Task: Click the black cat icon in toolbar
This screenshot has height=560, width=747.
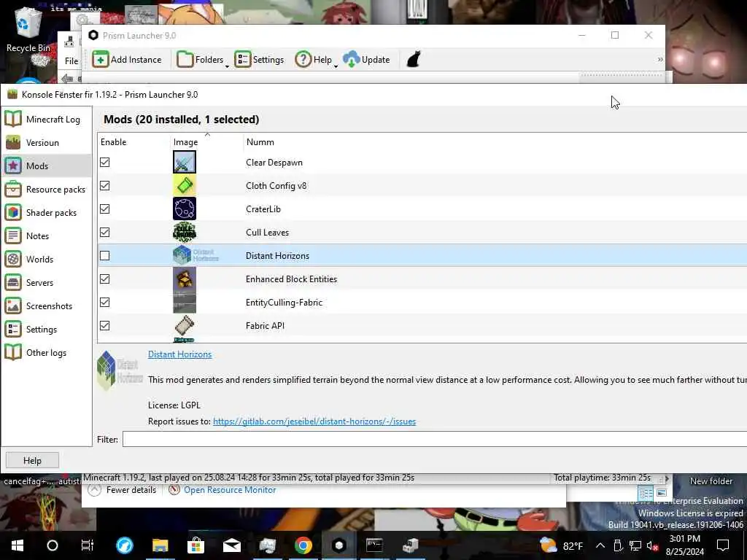Action: point(414,60)
